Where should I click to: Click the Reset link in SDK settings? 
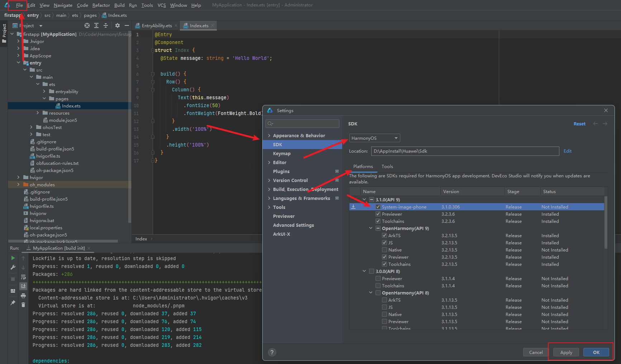pyautogui.click(x=579, y=124)
